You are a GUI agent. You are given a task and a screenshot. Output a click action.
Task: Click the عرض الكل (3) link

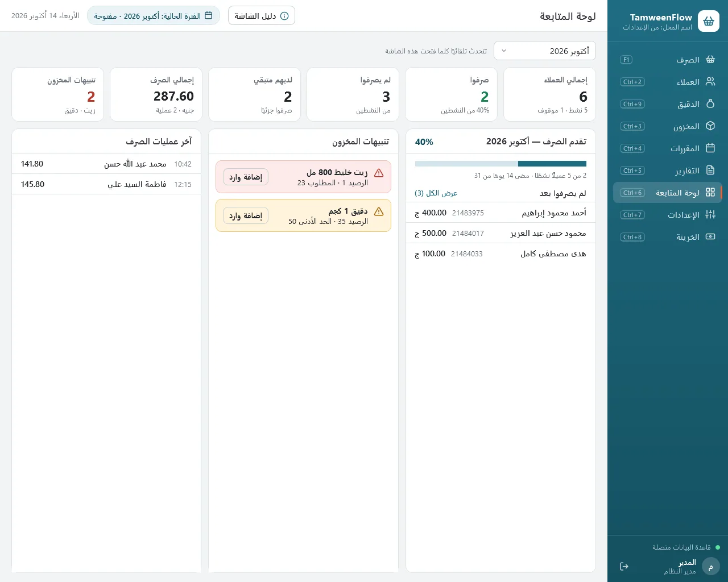436,193
